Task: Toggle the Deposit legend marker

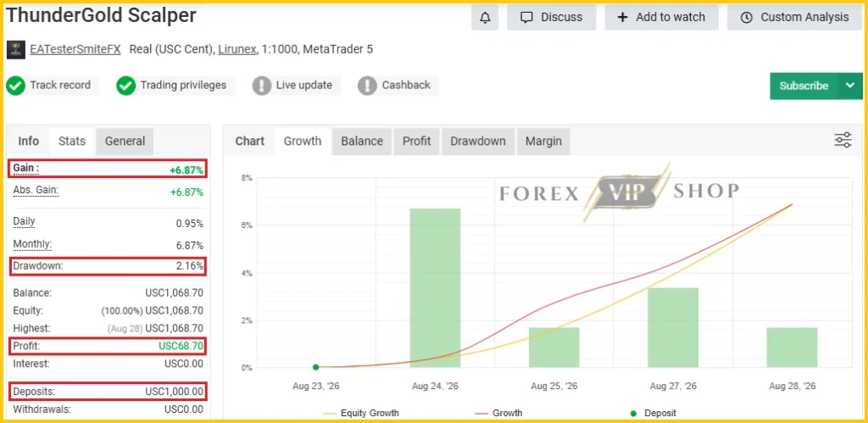Action: (654, 413)
